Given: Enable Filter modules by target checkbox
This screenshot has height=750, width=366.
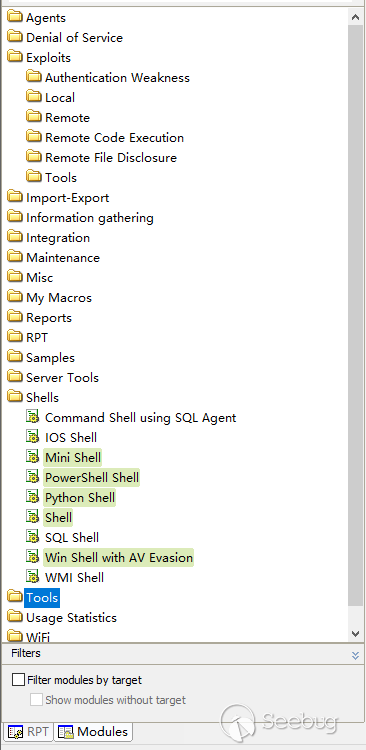Looking at the screenshot, I should pyautogui.click(x=18, y=680).
